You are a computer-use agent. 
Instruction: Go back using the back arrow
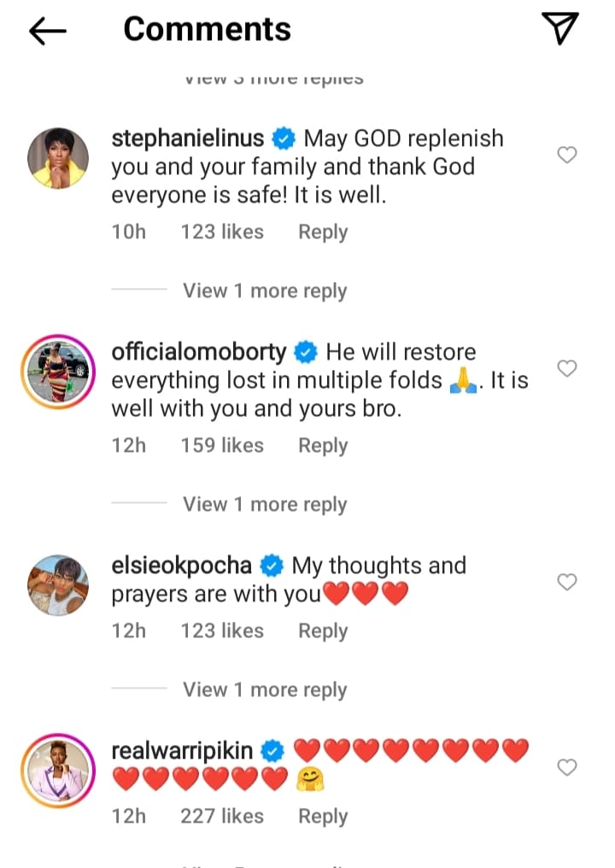point(48,31)
